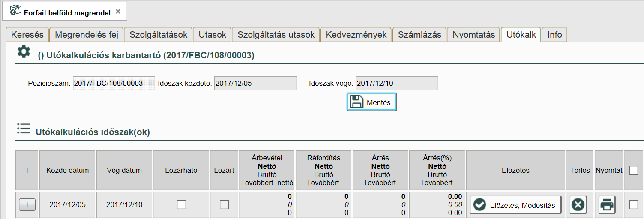Click the package icon on Forfait belföld tab
The width and height of the screenshot is (644, 219).
15,11
